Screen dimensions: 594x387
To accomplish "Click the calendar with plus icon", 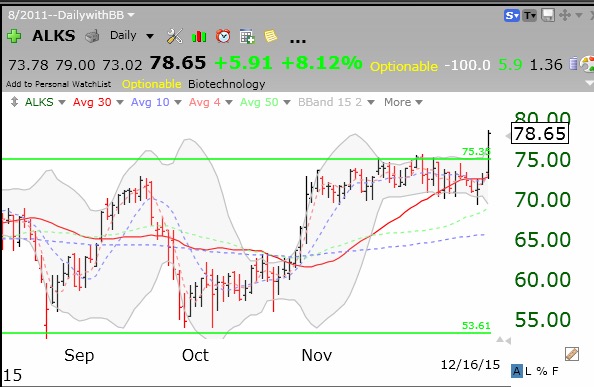I will coord(247,36).
